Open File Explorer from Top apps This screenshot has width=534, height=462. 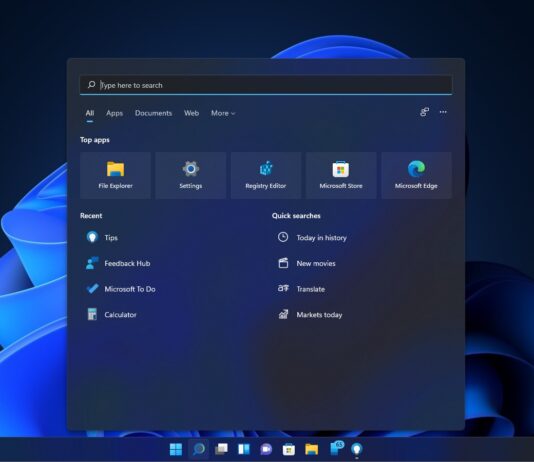pos(115,175)
